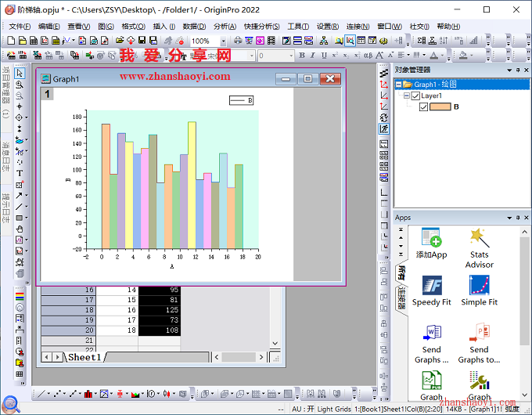The height and width of the screenshot is (415, 532).
Task: Open the font size dropdown
Action: coord(291,56)
